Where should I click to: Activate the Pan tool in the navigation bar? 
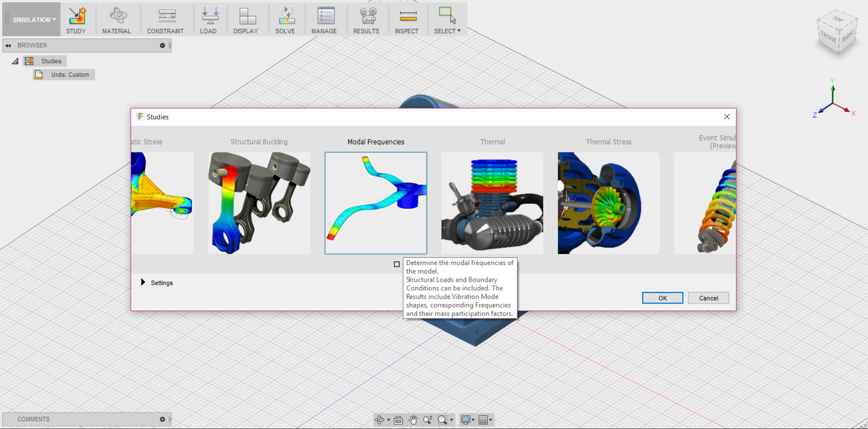point(413,420)
